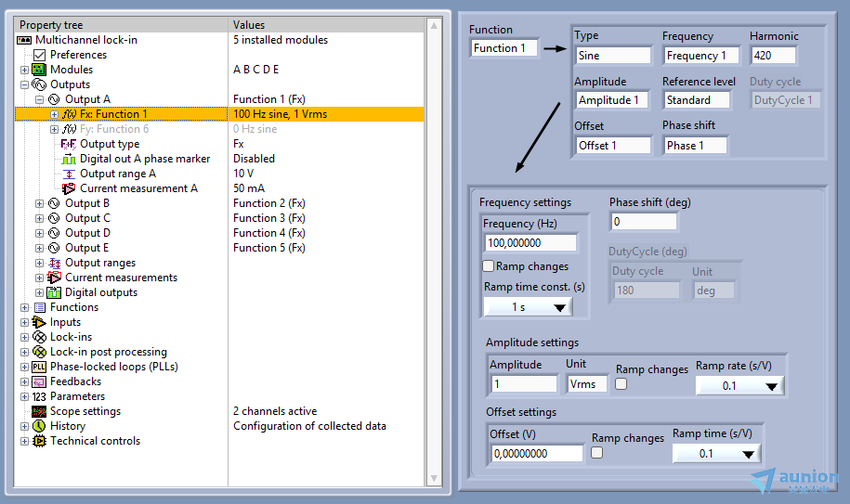Click the Scope settings icon
The image size is (850, 504).
pos(39,411)
